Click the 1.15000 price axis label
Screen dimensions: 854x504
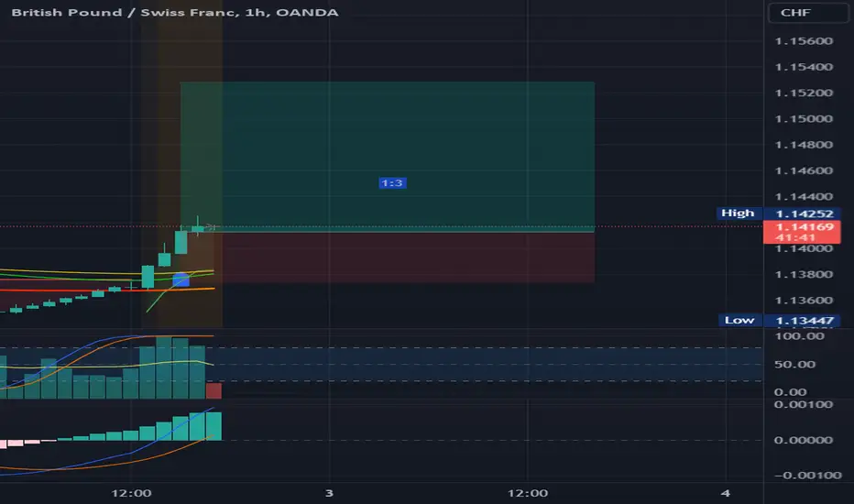coord(804,119)
